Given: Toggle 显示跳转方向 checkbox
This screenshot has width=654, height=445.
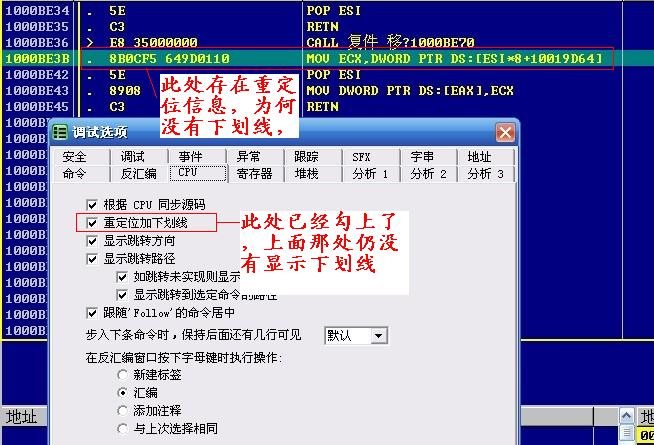Looking at the screenshot, I should [x=92, y=241].
